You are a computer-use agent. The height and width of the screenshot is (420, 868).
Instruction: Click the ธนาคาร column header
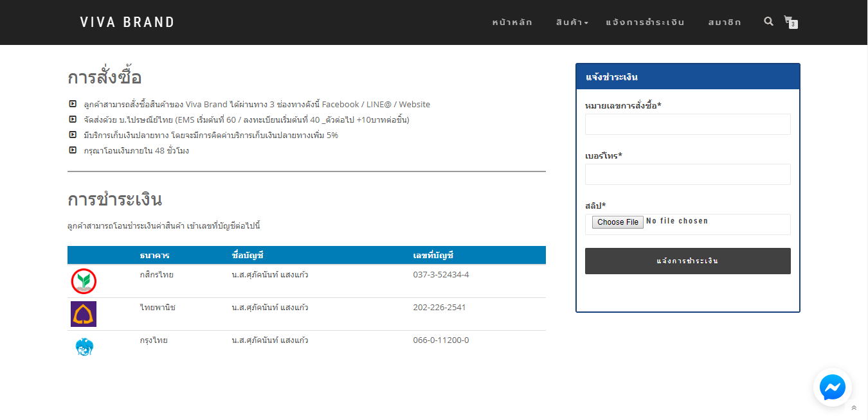154,256
